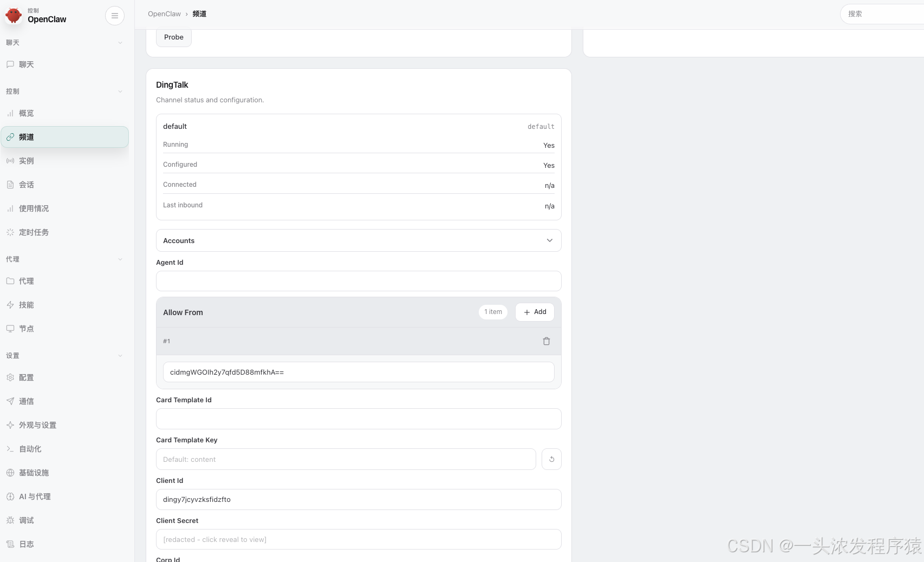
Task: Add a new Allow From item
Action: 535,312
